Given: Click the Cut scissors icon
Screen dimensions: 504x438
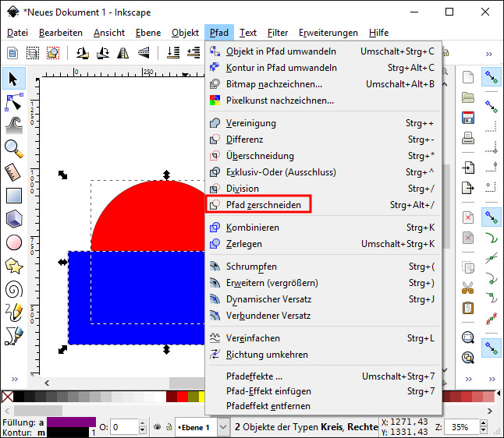Looking at the screenshot, I should (468, 288).
